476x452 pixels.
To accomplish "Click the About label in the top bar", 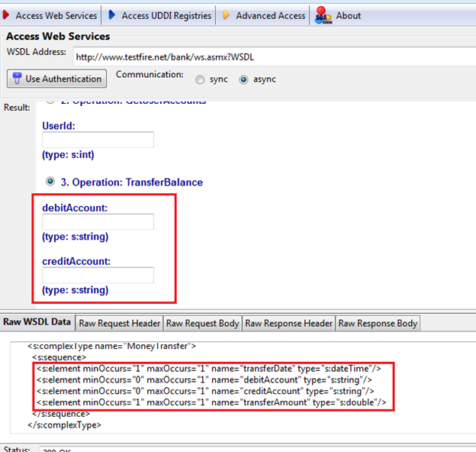I will coord(349,15).
